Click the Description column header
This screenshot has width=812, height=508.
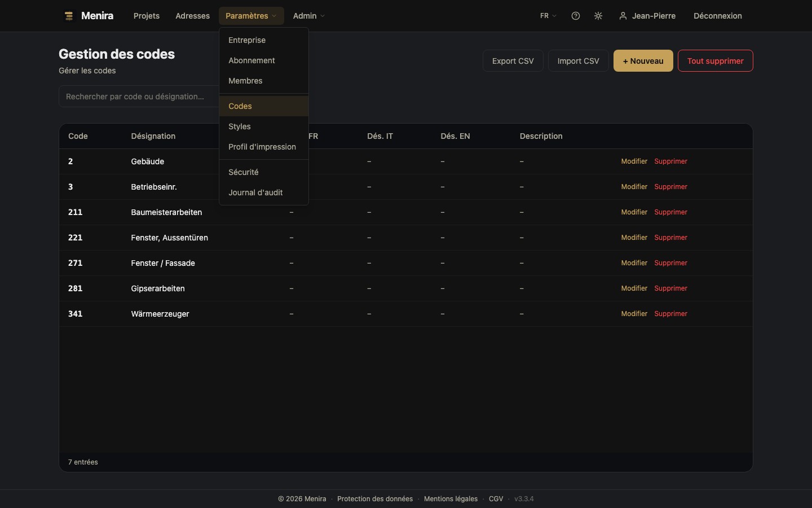541,136
